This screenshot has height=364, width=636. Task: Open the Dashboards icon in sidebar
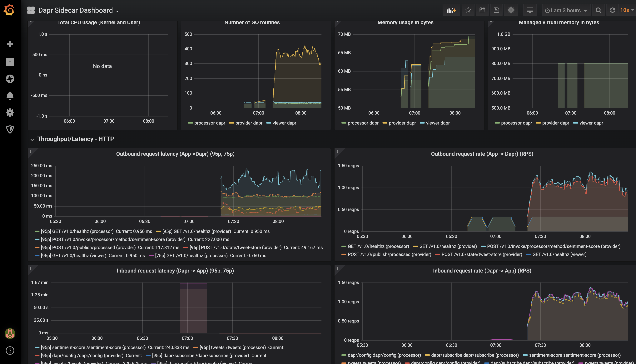[10, 62]
